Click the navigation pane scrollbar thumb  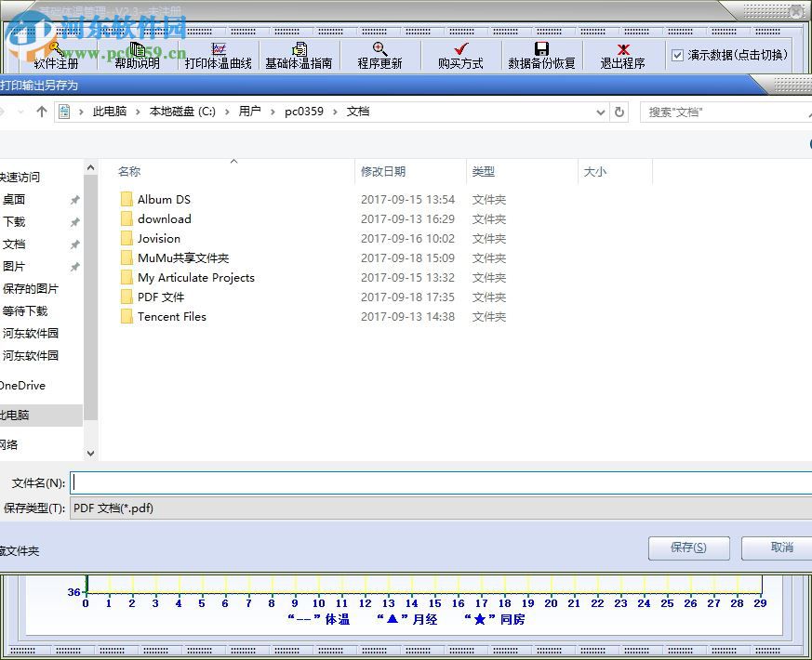[90, 297]
